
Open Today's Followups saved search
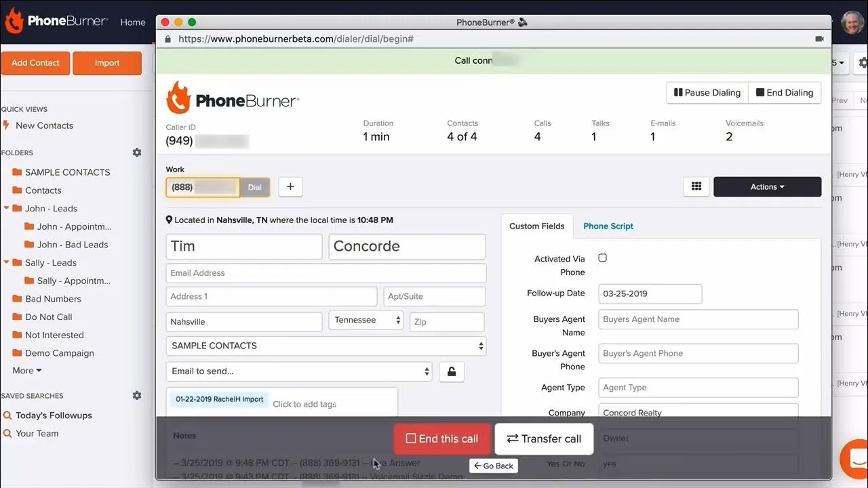(54, 415)
